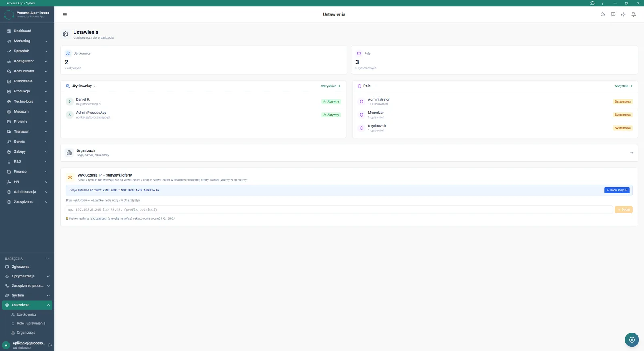Expand the Projekty menu

[x=27, y=121]
